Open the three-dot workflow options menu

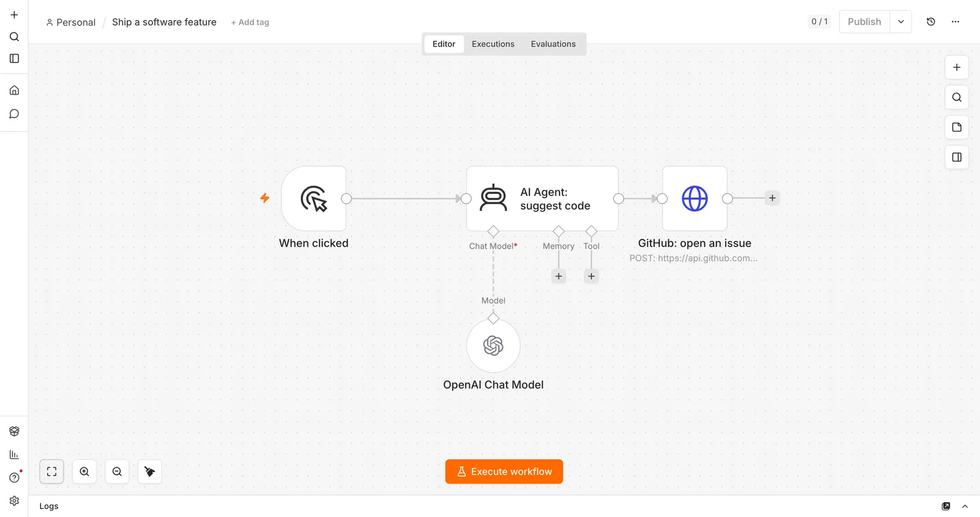tap(956, 21)
